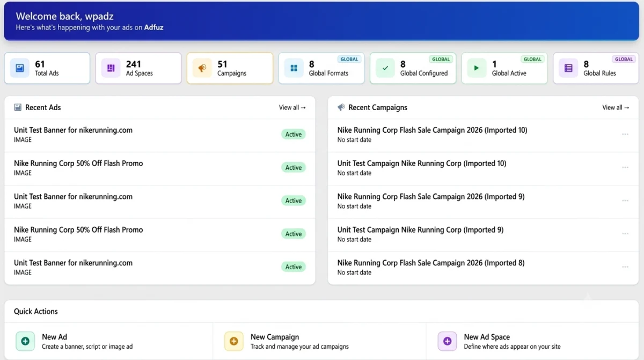The width and height of the screenshot is (644, 360).
Task: Open the Global Active card
Action: (x=504, y=68)
